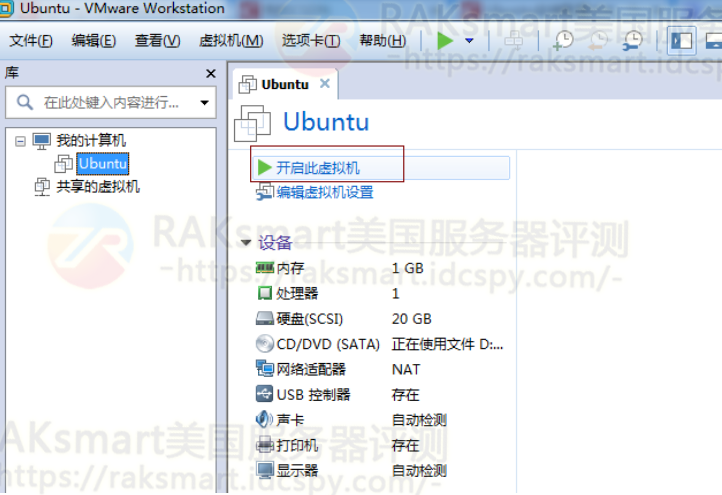This screenshot has width=722, height=495.
Task: Select Ubuntu in the library tree
Action: [x=102, y=163]
